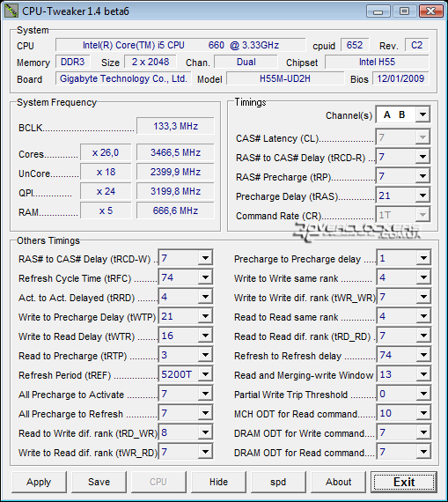Select the QPI multiplier x 24 field
The height and width of the screenshot is (502, 448).
tap(106, 191)
